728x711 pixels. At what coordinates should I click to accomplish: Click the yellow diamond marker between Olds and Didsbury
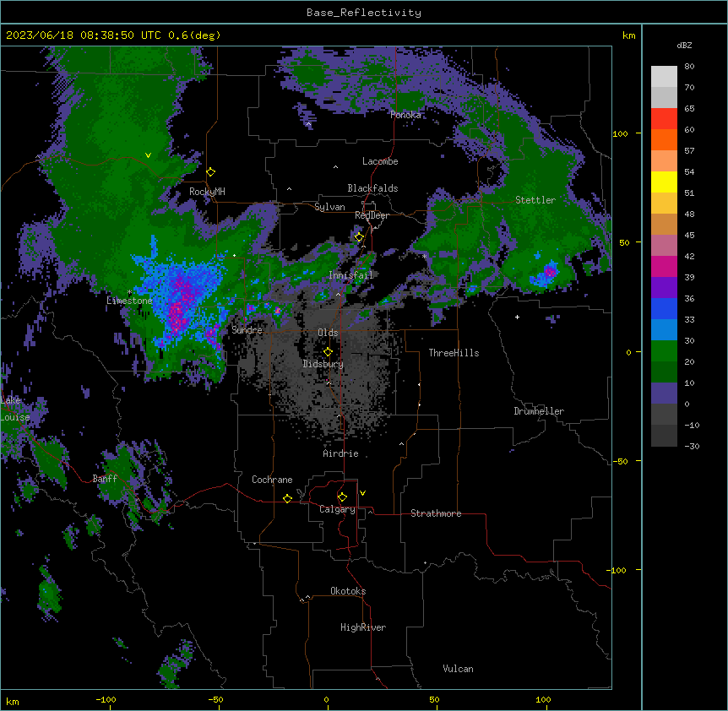pyautogui.click(x=328, y=352)
